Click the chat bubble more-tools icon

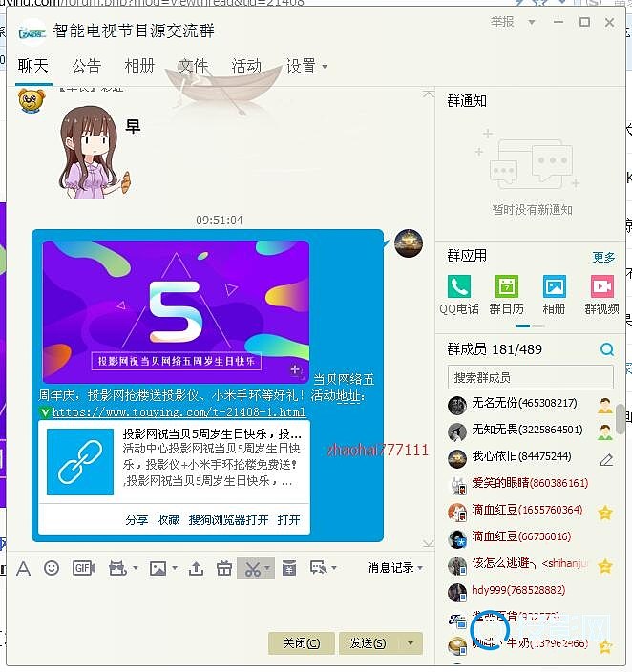(318, 568)
